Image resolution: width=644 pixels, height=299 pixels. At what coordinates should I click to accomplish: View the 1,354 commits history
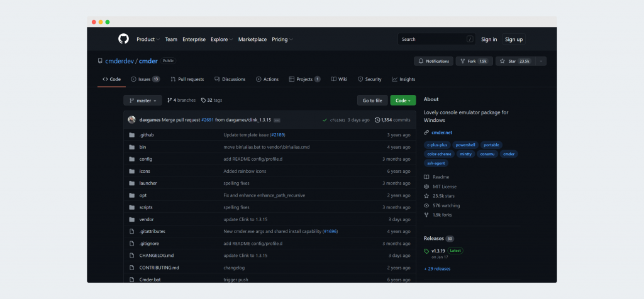(392, 120)
